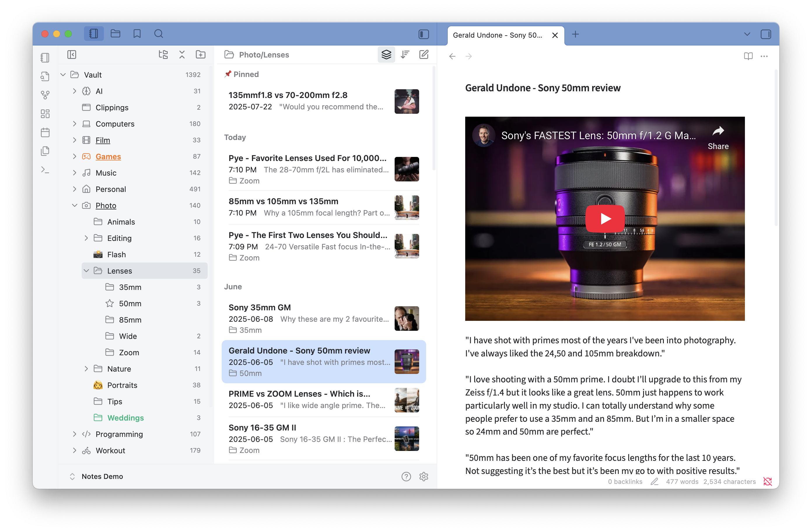Open the quick switcher ribbon icon
Image resolution: width=812 pixels, height=532 pixels.
click(x=45, y=76)
